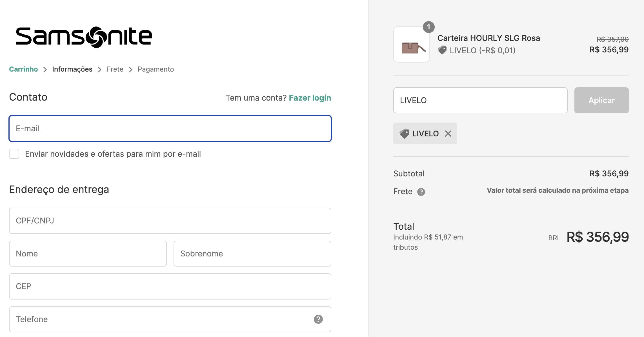Image resolution: width=644 pixels, height=337 pixels.
Task: Click chevron after Informações breadcrumb
Action: click(99, 70)
